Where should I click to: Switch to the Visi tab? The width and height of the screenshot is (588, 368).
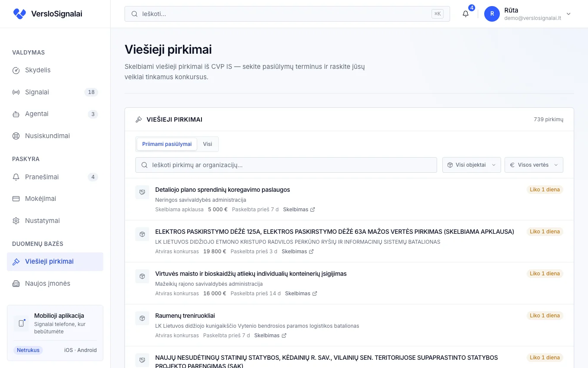[x=208, y=144]
